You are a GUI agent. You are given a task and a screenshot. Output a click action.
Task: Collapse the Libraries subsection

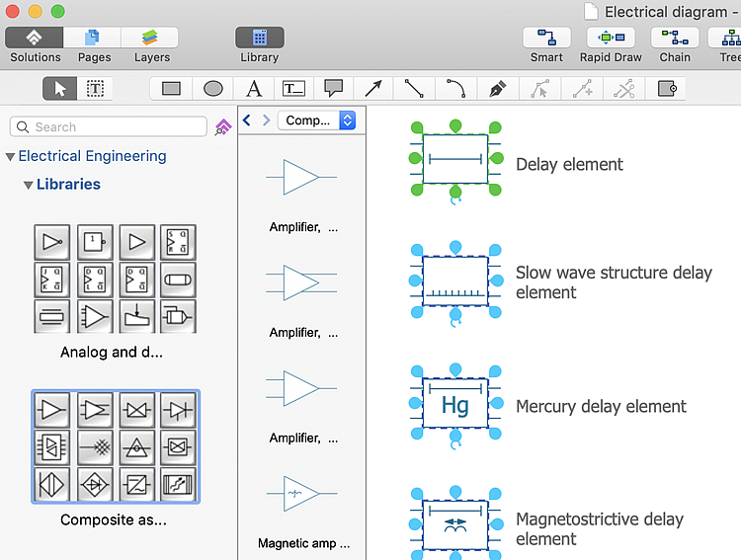(28, 185)
